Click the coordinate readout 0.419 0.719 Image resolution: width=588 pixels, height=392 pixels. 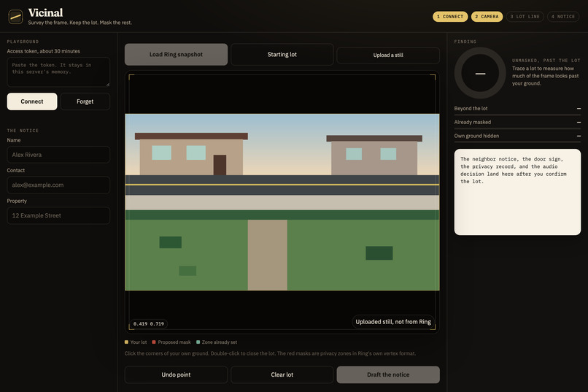pos(149,323)
